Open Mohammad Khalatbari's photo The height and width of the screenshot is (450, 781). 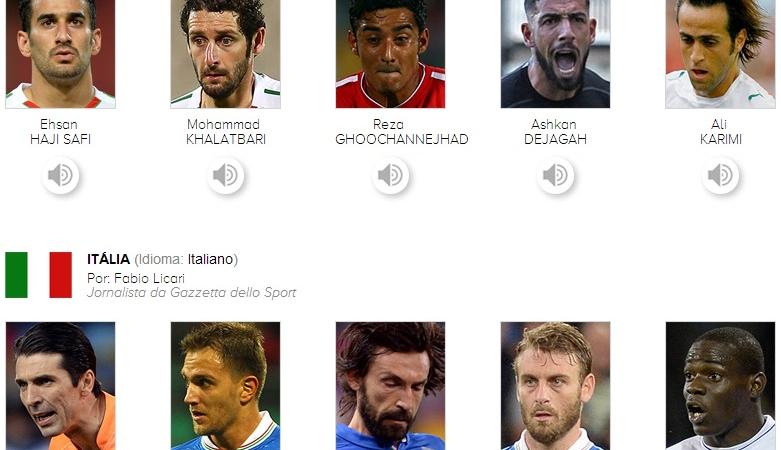[x=225, y=54]
